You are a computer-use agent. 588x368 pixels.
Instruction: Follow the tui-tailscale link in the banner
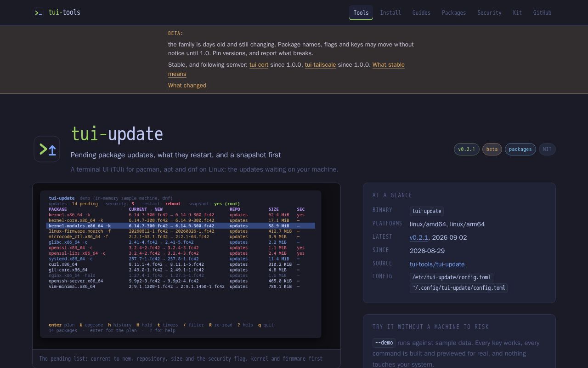click(320, 65)
